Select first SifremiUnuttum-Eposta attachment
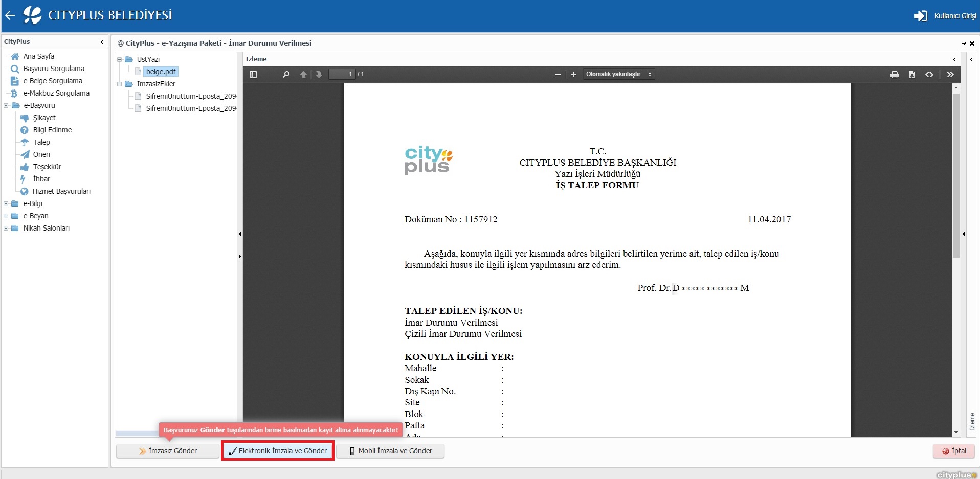Viewport: 980px width, 479px height. (191, 96)
